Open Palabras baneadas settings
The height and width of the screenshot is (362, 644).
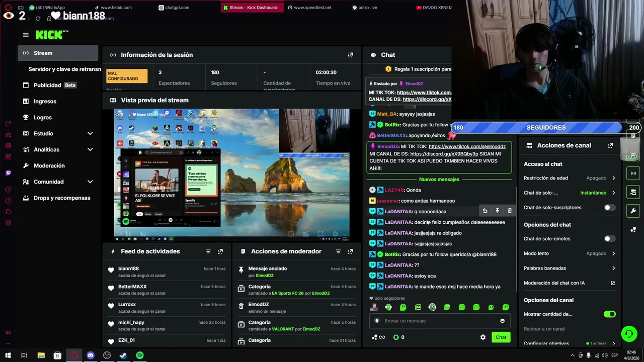570,268
